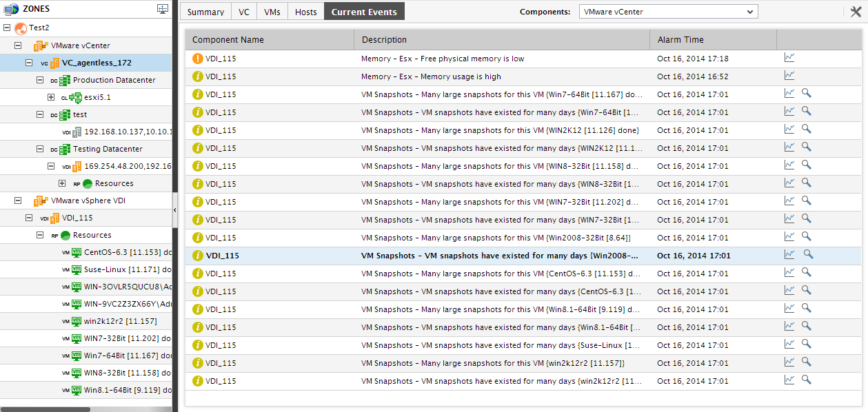Open graph icon for 'Free physical memory is low' row
This screenshot has height=412, width=868.
coord(789,58)
